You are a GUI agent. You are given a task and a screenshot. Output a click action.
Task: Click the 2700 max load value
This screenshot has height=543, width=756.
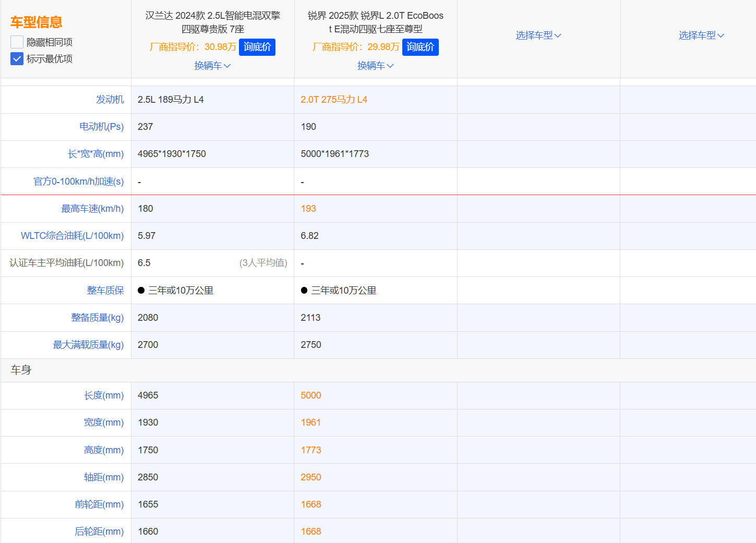coord(148,345)
